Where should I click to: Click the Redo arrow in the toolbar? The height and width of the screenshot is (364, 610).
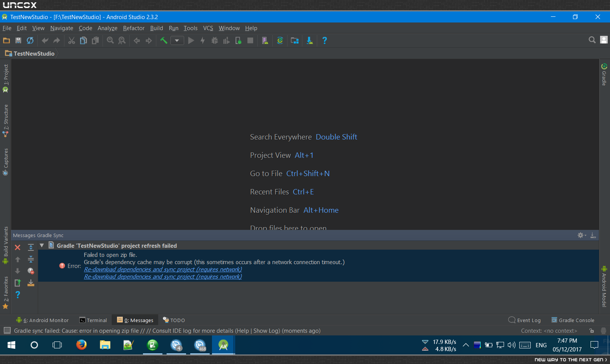57,40
